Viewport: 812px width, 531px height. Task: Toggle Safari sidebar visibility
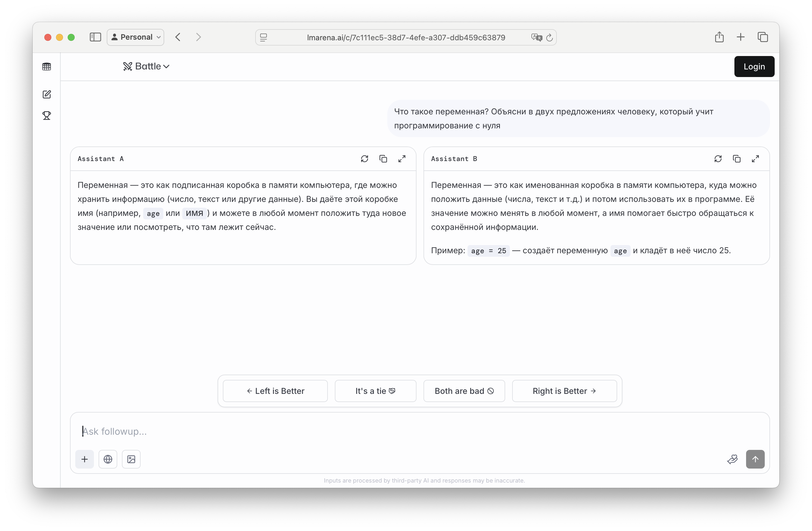pos(95,37)
